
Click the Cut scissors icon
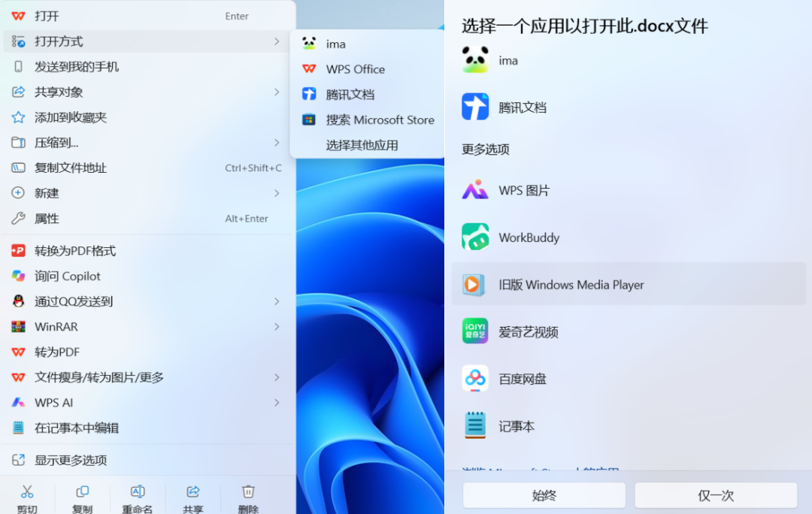pyautogui.click(x=27, y=491)
